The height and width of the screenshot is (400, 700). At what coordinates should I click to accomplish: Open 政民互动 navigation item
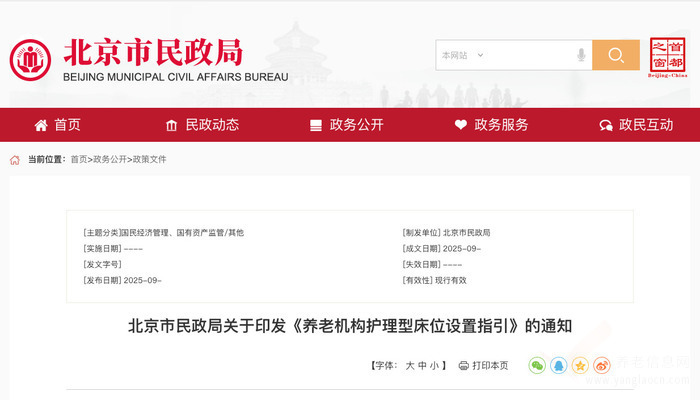(x=636, y=125)
